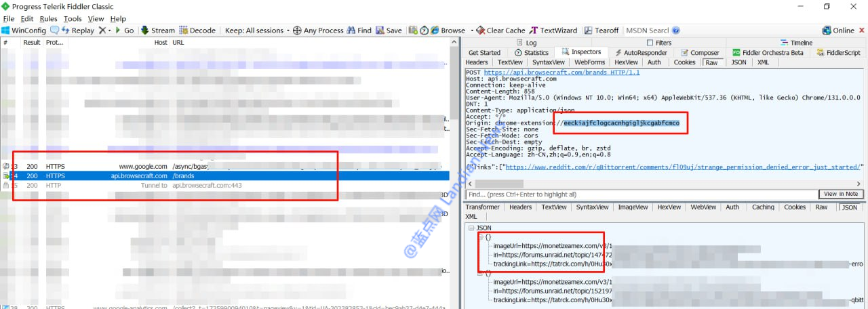This screenshot has width=868, height=309.
Task: Open the Tools menu
Action: pyautogui.click(x=73, y=19)
